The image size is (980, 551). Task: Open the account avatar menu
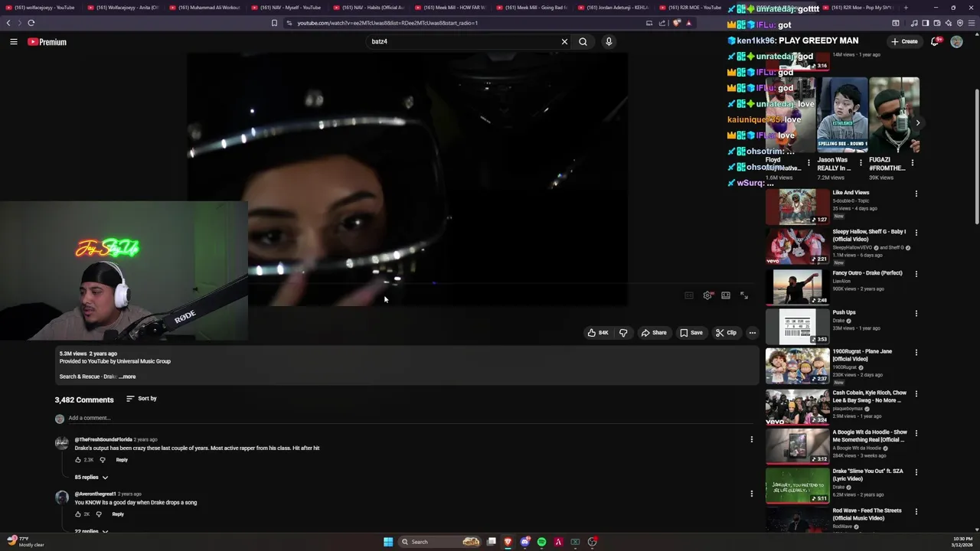[x=956, y=41]
